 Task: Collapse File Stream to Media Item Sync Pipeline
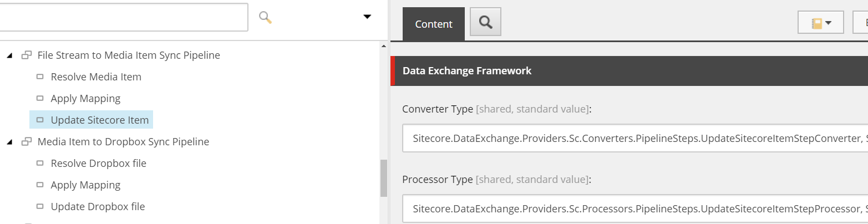point(10,55)
